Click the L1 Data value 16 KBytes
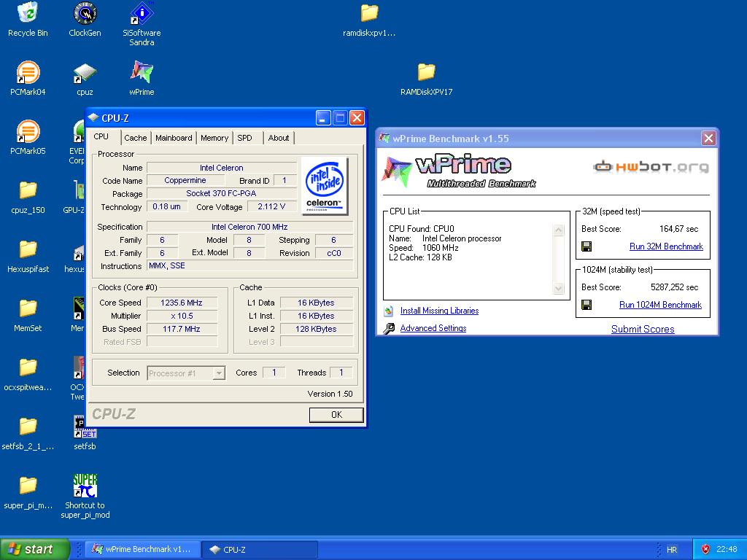The image size is (747, 560). click(316, 303)
